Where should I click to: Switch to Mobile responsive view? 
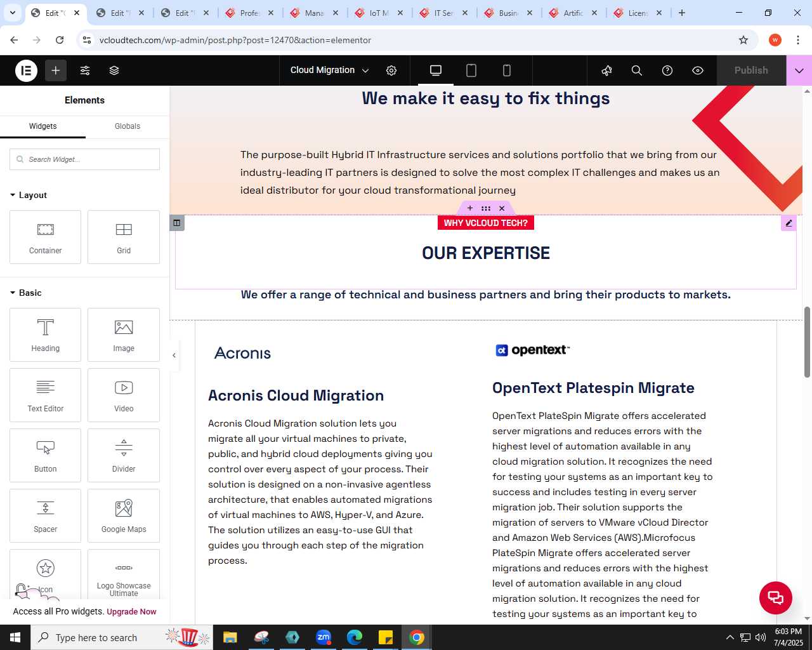[507, 70]
